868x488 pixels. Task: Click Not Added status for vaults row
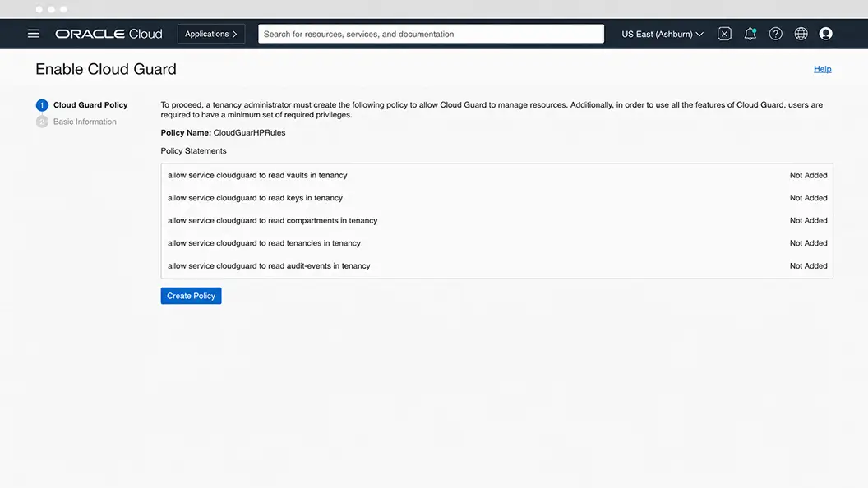(x=808, y=175)
